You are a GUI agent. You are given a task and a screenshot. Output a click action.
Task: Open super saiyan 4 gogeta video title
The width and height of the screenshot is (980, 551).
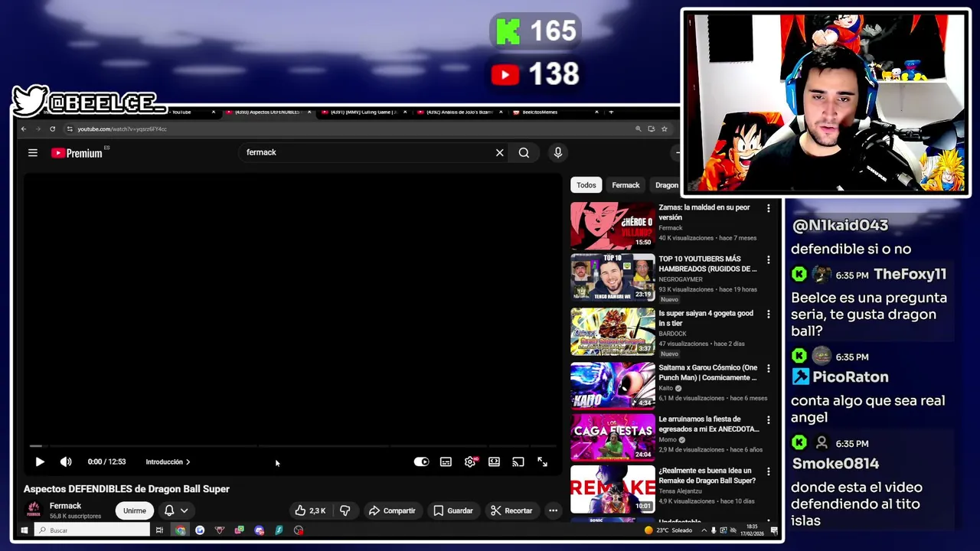coord(706,318)
